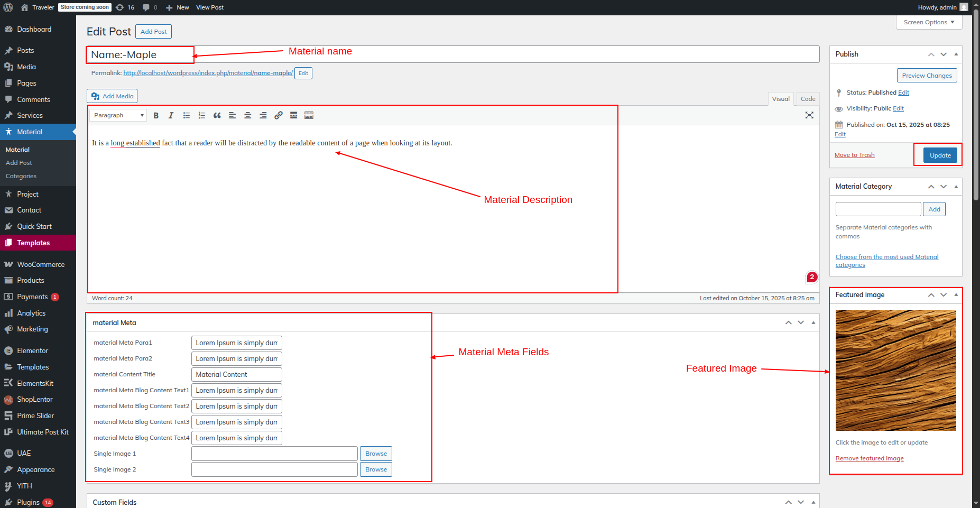Open the Paragraph format dropdown

(x=118, y=115)
